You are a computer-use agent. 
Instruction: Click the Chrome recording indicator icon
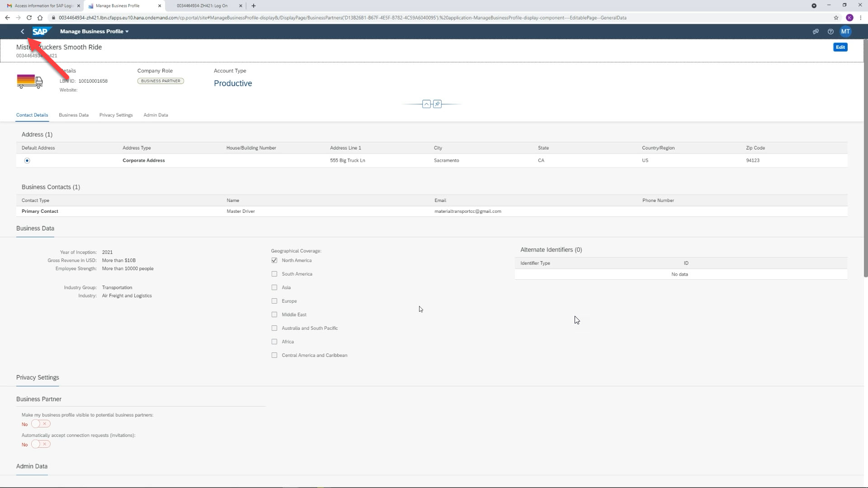click(814, 6)
